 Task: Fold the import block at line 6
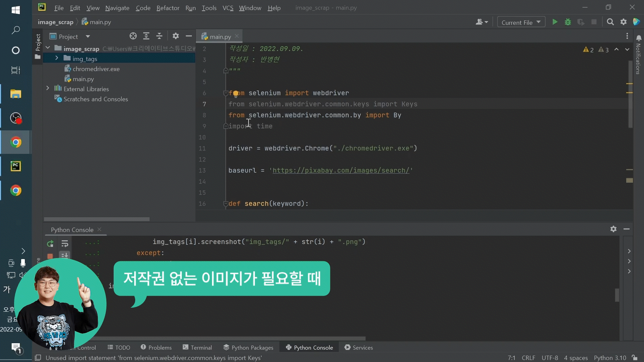tap(226, 93)
